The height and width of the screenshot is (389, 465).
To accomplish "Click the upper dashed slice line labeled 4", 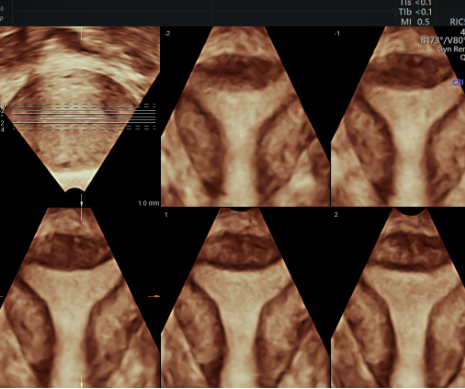I will (x=84, y=105).
